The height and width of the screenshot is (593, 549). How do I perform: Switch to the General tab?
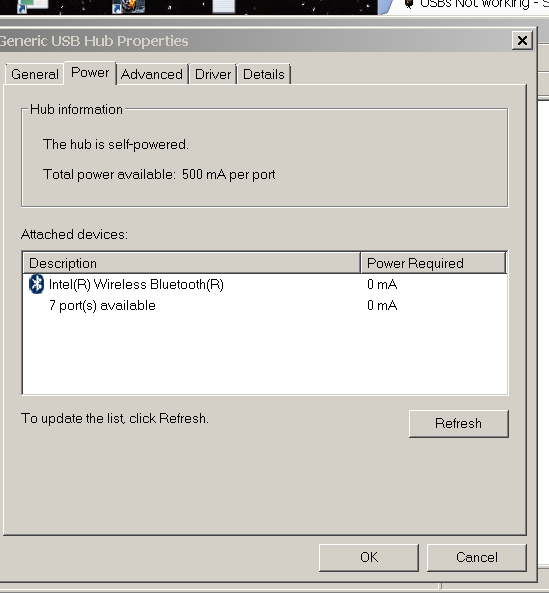click(x=35, y=74)
